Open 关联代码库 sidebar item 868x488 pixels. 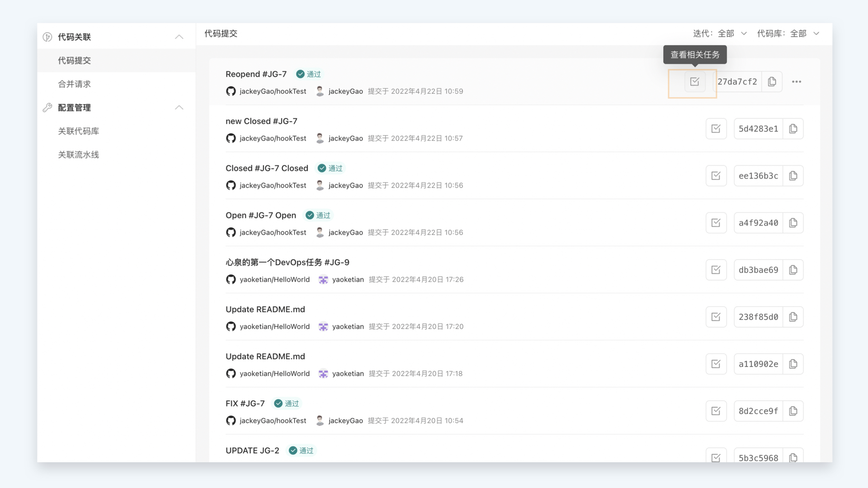pyautogui.click(x=78, y=131)
